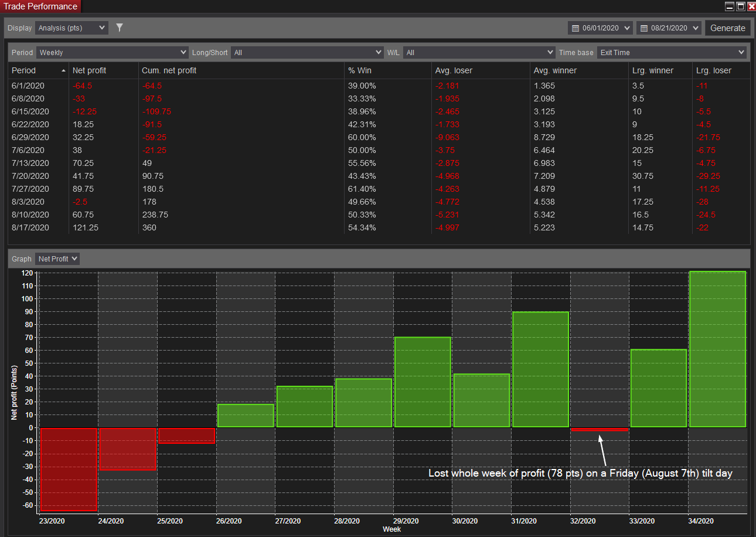756x537 pixels.
Task: Open the Time base Exit Time dropdown
Action: pos(672,52)
